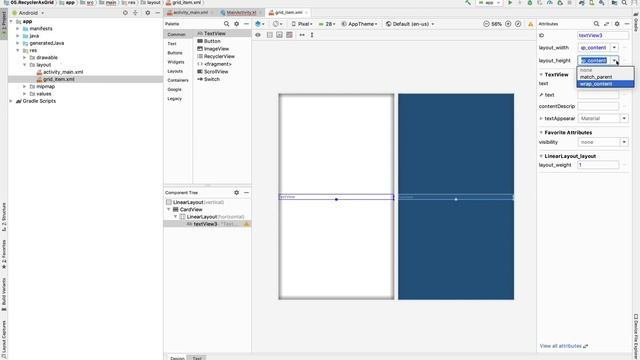Open visibility dropdown arrow
This screenshot has height=360, width=640.
tap(624, 142)
